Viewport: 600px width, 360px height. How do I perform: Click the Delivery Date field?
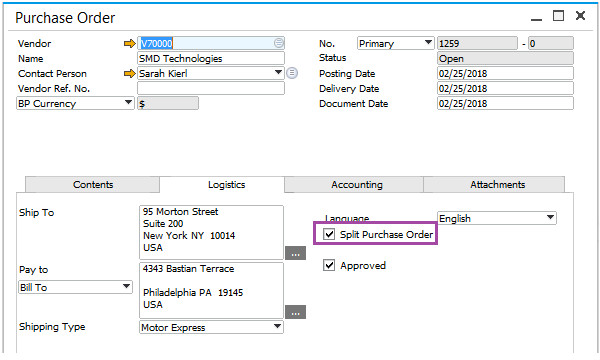pos(505,88)
